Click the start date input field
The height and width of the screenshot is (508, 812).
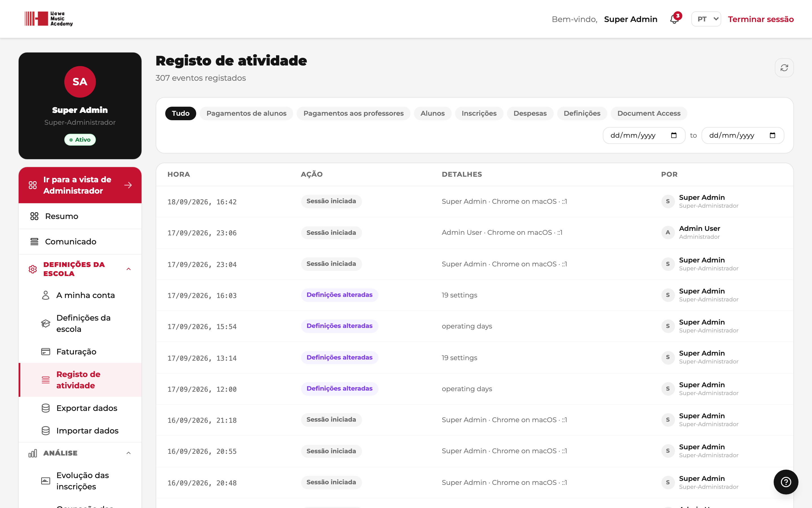644,135
